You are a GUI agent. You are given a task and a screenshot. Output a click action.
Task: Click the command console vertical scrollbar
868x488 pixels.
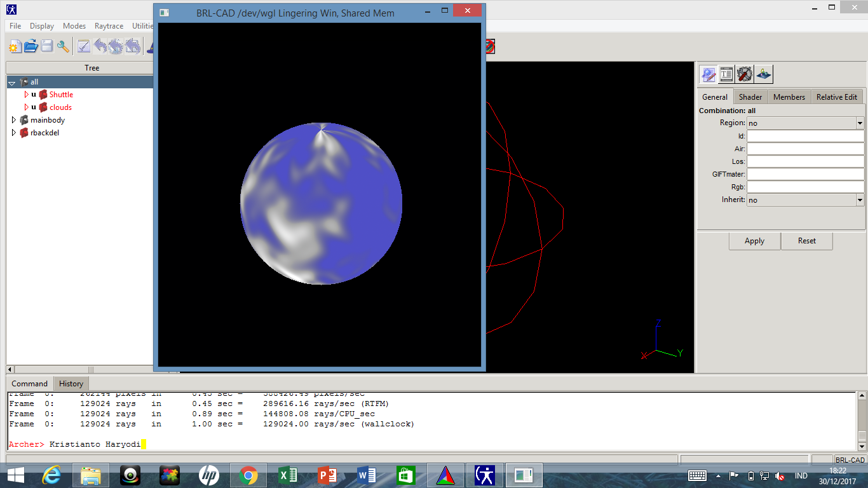[862, 421]
